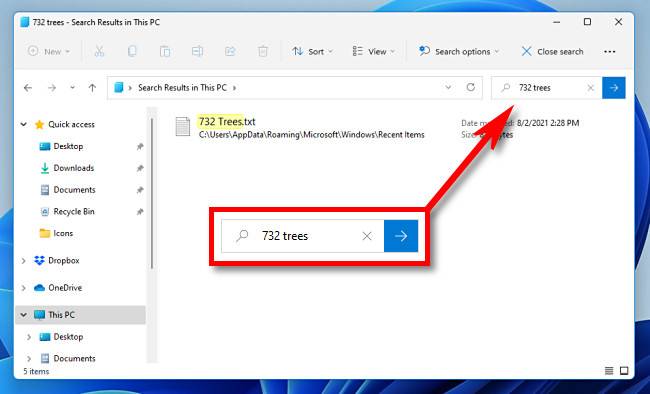650x394 pixels.
Task: Click the Recycle Bin pin icon
Action: pyautogui.click(x=140, y=212)
